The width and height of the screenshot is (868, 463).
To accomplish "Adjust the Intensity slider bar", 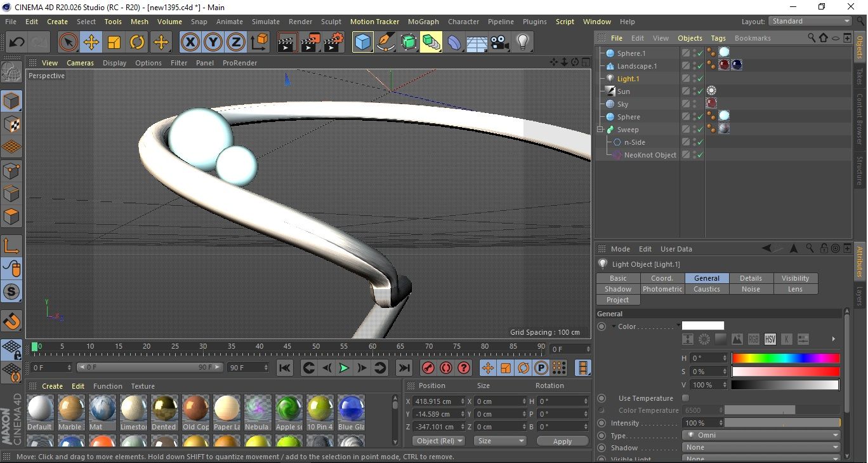I will 782,423.
